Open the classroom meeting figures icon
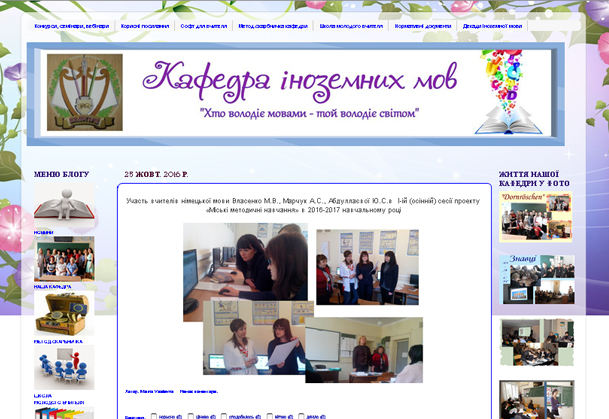The image size is (609, 419). coord(64,367)
